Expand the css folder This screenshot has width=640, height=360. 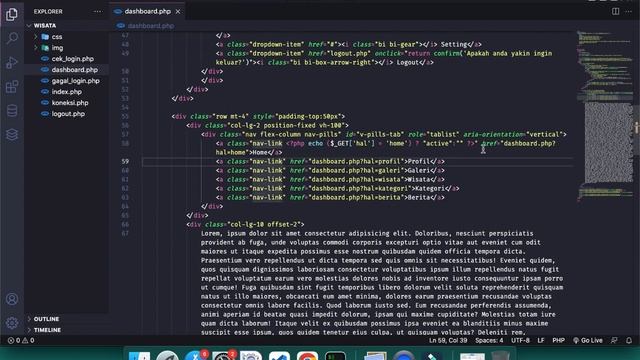click(57, 37)
